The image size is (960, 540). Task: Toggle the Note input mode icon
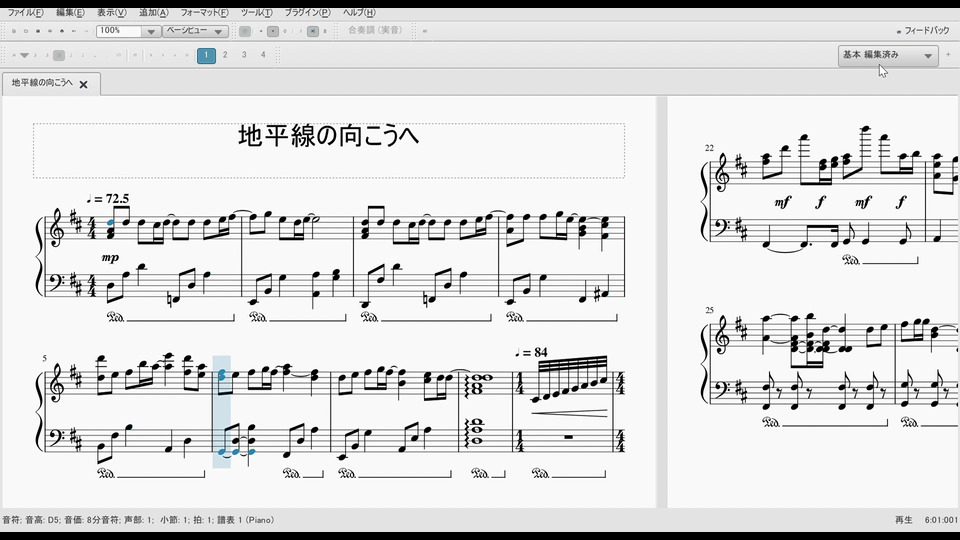point(13,55)
